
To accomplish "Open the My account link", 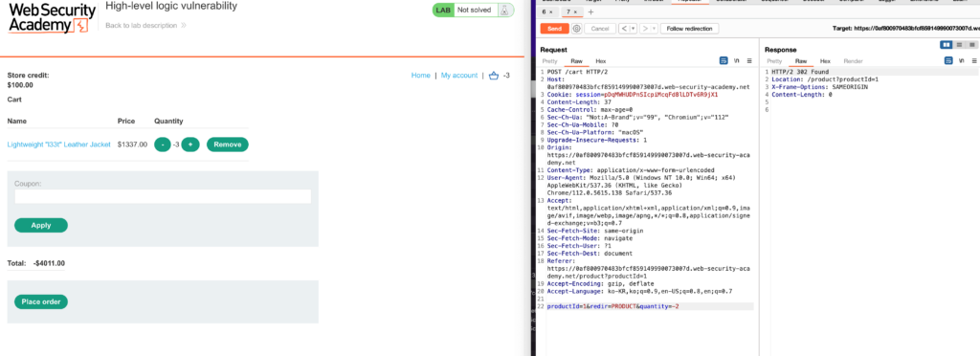I will (459, 75).
